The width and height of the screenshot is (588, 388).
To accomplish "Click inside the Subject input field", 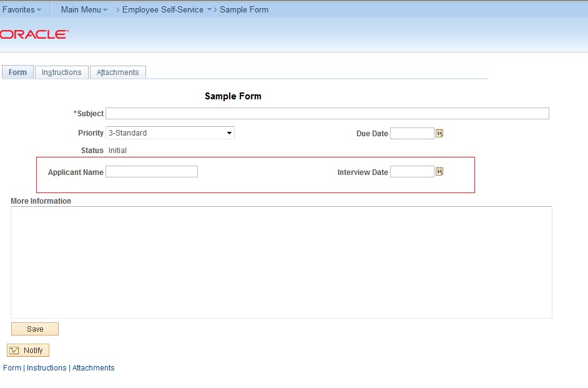I will [325, 113].
